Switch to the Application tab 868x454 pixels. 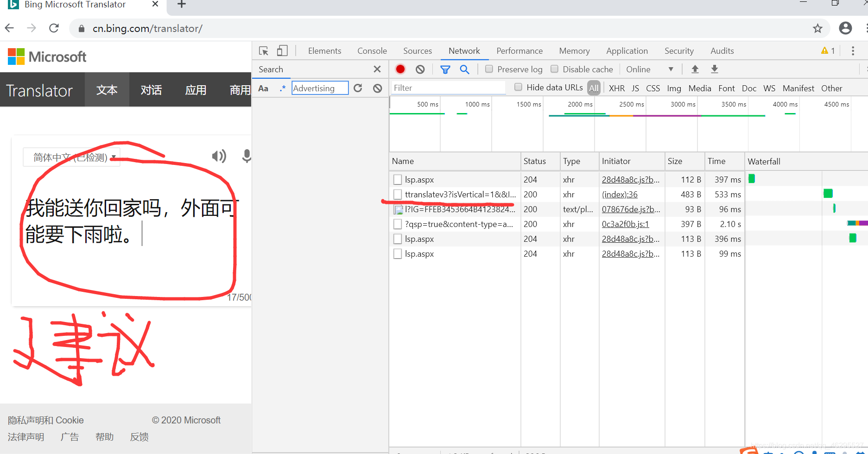[627, 51]
